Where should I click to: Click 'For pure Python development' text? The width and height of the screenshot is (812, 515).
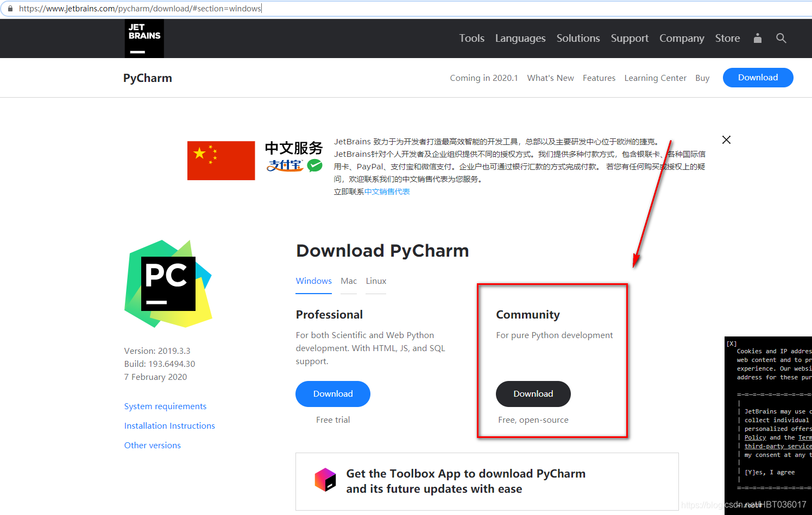point(555,335)
